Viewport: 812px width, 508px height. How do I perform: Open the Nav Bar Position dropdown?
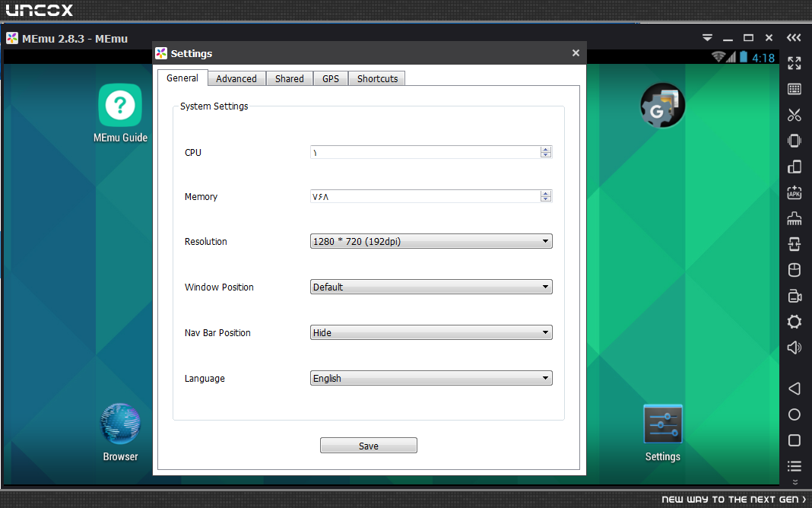431,332
